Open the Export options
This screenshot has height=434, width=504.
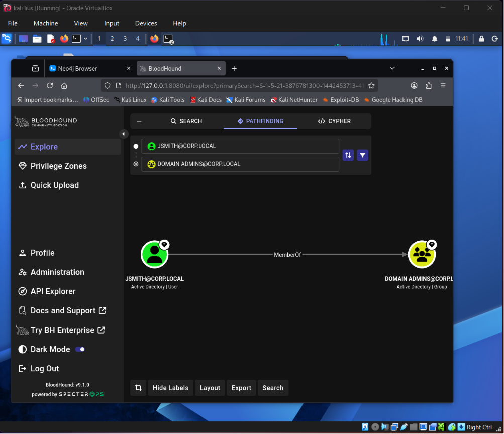(241, 388)
